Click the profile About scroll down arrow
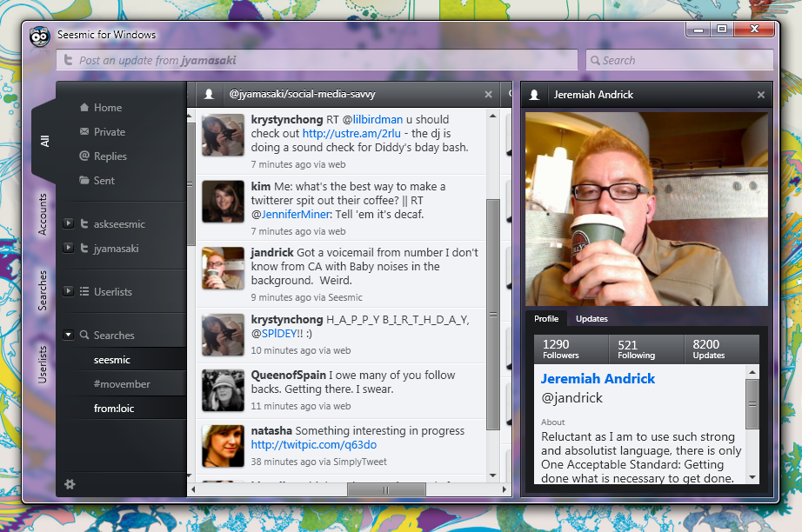 pyautogui.click(x=752, y=477)
